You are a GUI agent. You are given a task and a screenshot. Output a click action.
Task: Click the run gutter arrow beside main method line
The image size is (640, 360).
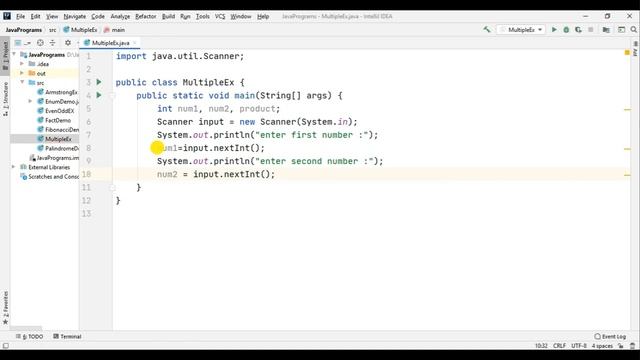[99, 95]
